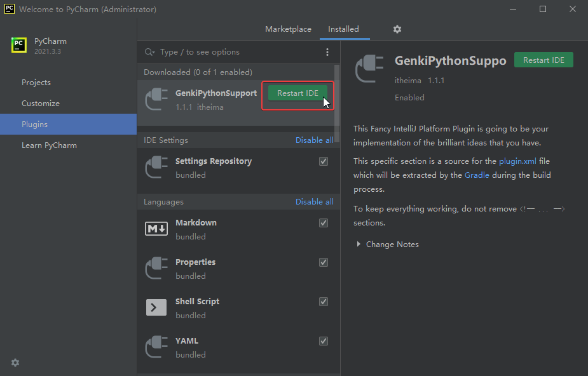Minimize the Welcome to PyCharm window
This screenshot has width=588, height=376.
point(512,9)
